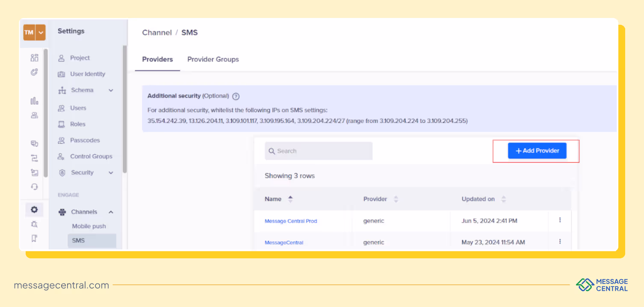Viewport: 644px width, 307px height.
Task: Select Mobile push channel
Action: (89, 226)
